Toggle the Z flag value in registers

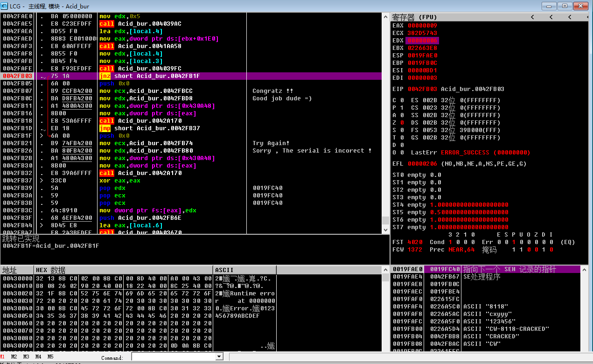click(402, 123)
